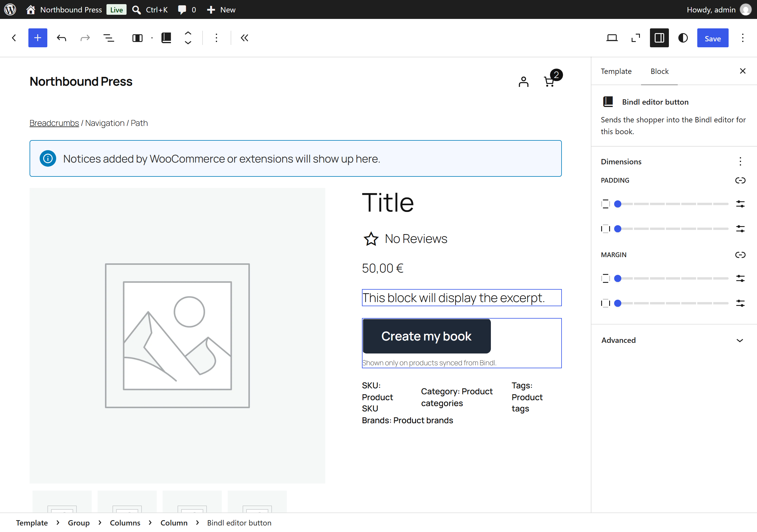Screen dimensions: 757x532
Task: Select the SKU: Product SKU text
Action: (x=377, y=397)
